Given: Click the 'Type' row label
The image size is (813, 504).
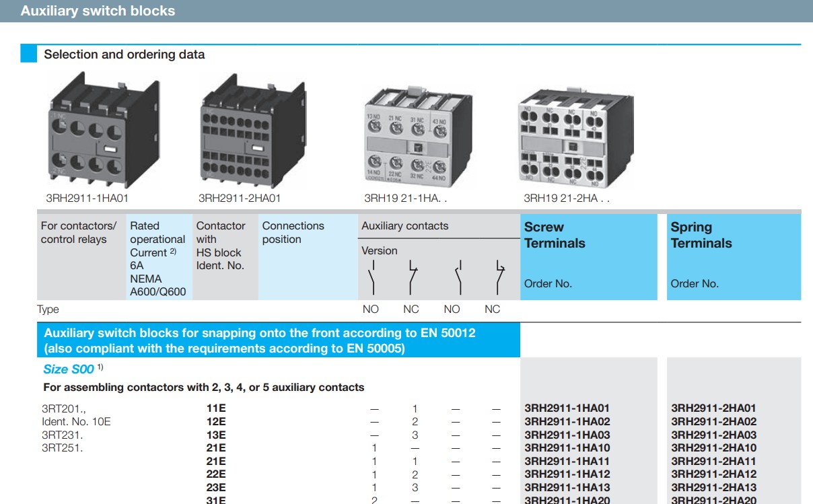Looking at the screenshot, I should click(x=48, y=310).
